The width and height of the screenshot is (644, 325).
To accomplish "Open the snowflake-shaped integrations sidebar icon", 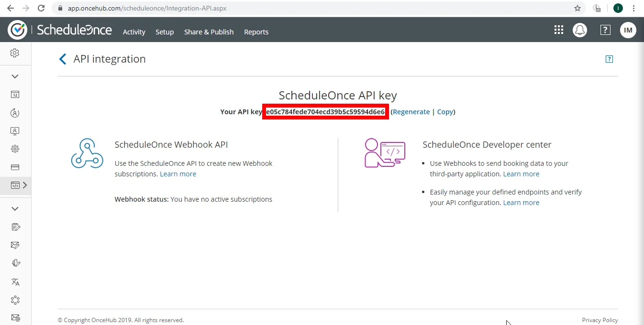I will (x=15, y=149).
